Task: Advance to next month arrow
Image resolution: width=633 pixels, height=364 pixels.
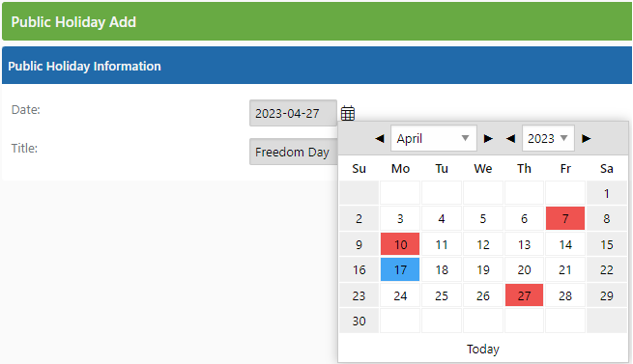Action: click(488, 138)
